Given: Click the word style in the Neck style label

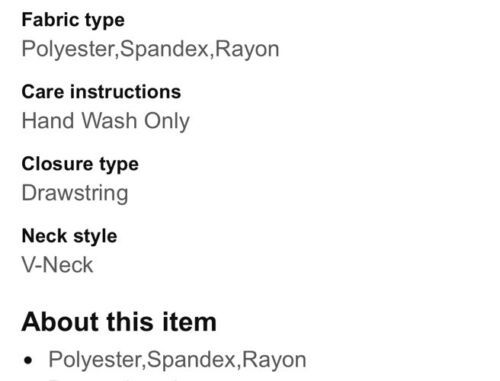Looking at the screenshot, I should coord(95,237).
